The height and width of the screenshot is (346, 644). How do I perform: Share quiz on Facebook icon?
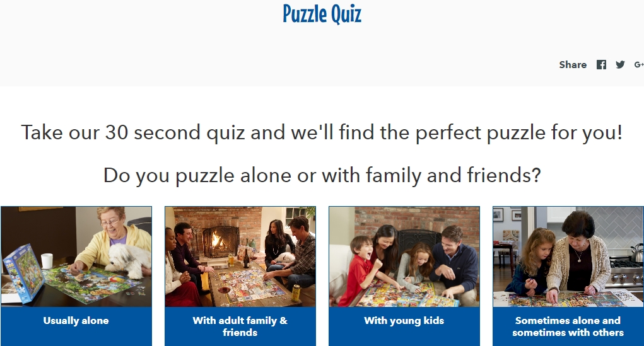tap(601, 64)
